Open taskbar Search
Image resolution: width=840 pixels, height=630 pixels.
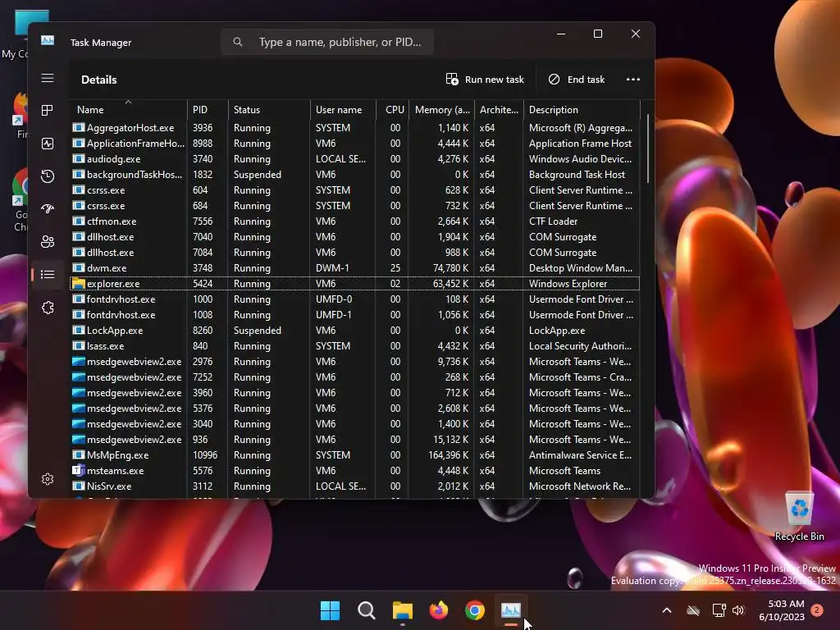pyautogui.click(x=367, y=610)
